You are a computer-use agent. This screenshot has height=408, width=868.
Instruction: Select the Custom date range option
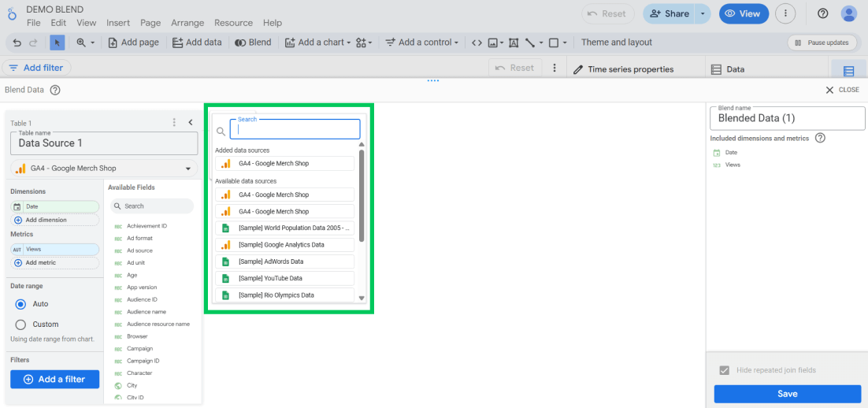coord(21,325)
